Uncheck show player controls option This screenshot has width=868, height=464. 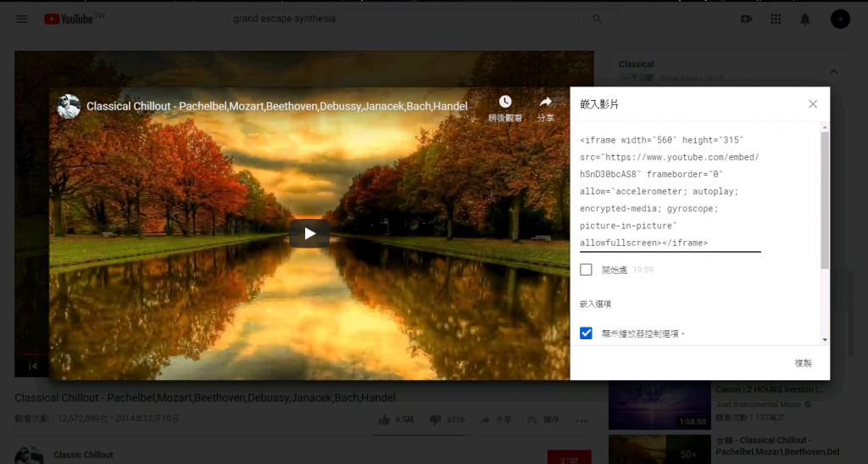(586, 333)
